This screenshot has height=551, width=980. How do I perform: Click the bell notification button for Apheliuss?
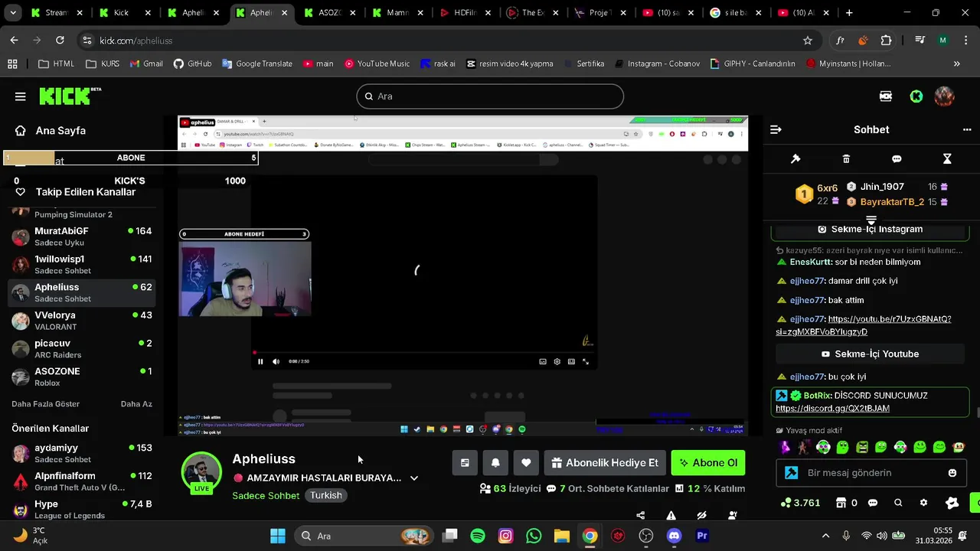495,463
